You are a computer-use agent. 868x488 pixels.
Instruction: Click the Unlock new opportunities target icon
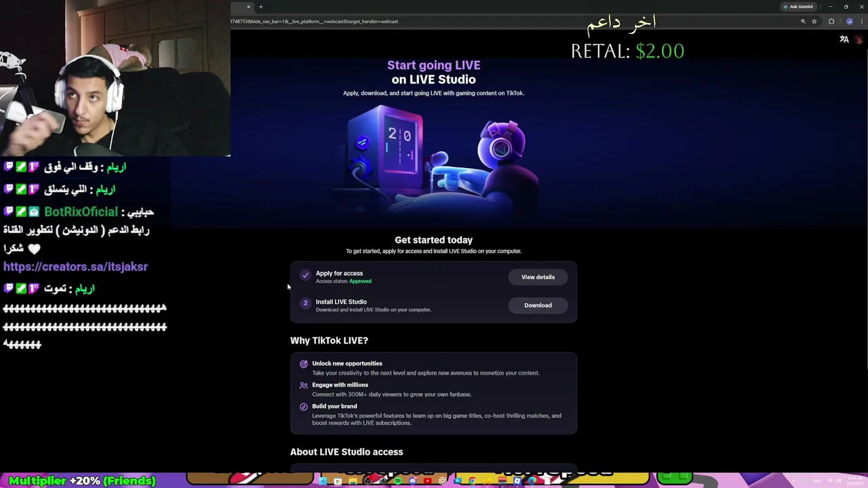(304, 364)
